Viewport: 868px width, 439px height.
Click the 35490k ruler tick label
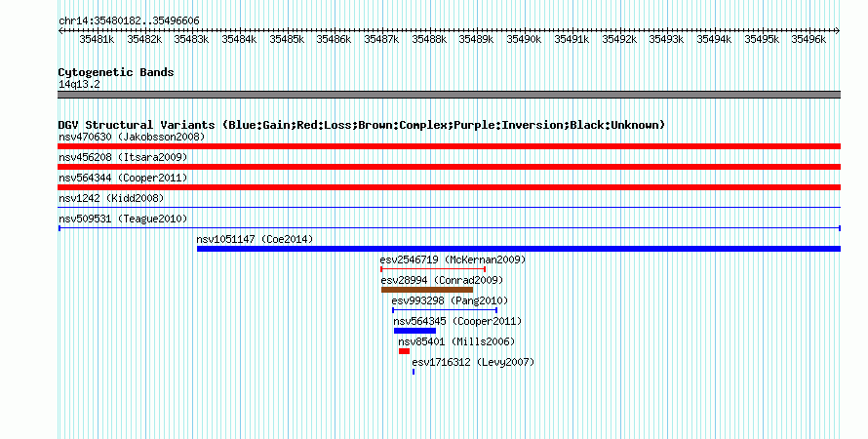[x=524, y=39]
